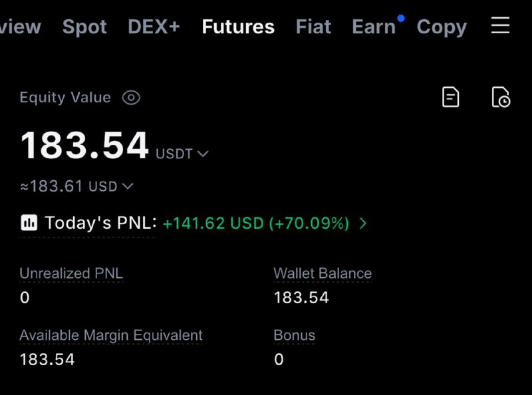Image resolution: width=532 pixels, height=395 pixels.
Task: Click the Wallet Balance label for info
Action: pos(323,273)
